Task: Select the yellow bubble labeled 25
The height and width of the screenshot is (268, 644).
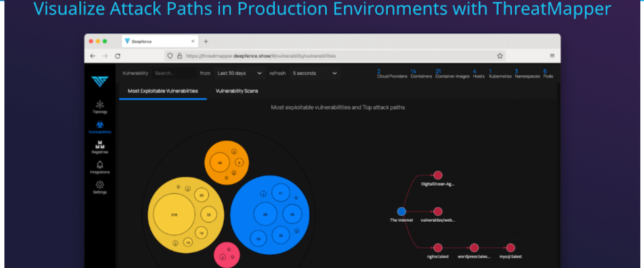Action: click(202, 195)
